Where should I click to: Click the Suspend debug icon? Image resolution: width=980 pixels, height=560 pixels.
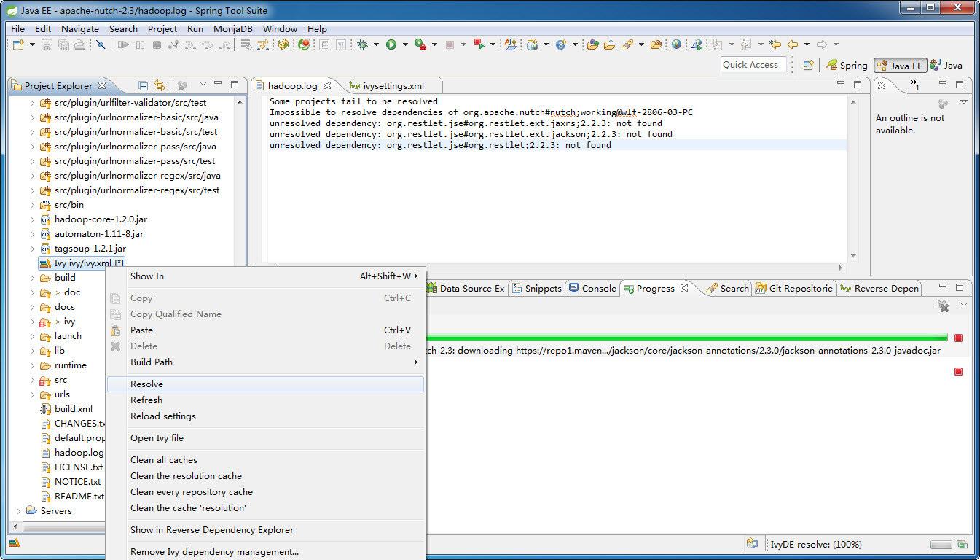pyautogui.click(x=140, y=44)
